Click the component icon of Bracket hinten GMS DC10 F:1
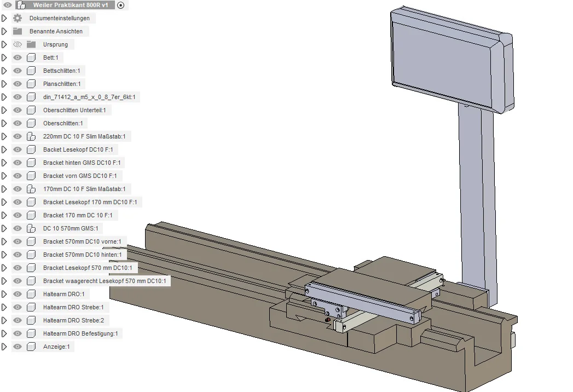573x392 pixels. tap(31, 163)
